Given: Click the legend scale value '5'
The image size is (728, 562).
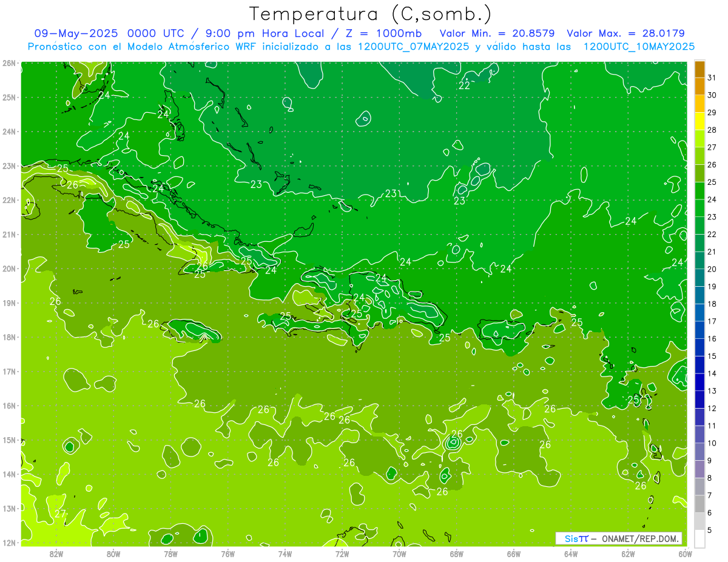Looking at the screenshot, I should (x=710, y=530).
